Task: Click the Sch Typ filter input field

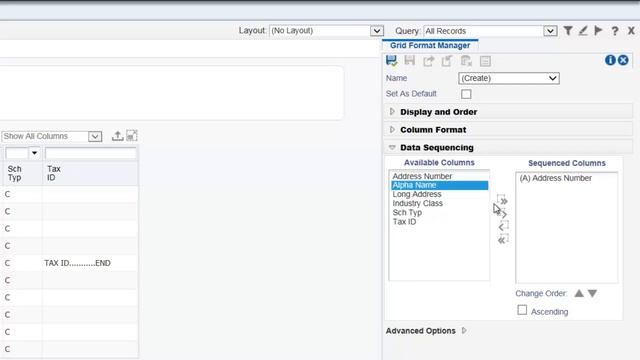Action: coord(17,153)
